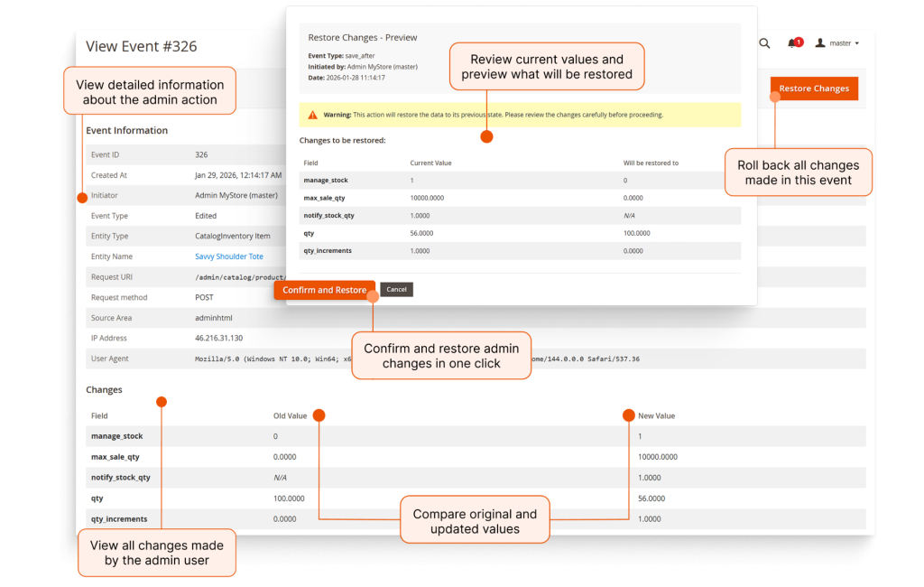The image size is (924, 587).
Task: Click the red notification count badge
Action: (x=799, y=42)
